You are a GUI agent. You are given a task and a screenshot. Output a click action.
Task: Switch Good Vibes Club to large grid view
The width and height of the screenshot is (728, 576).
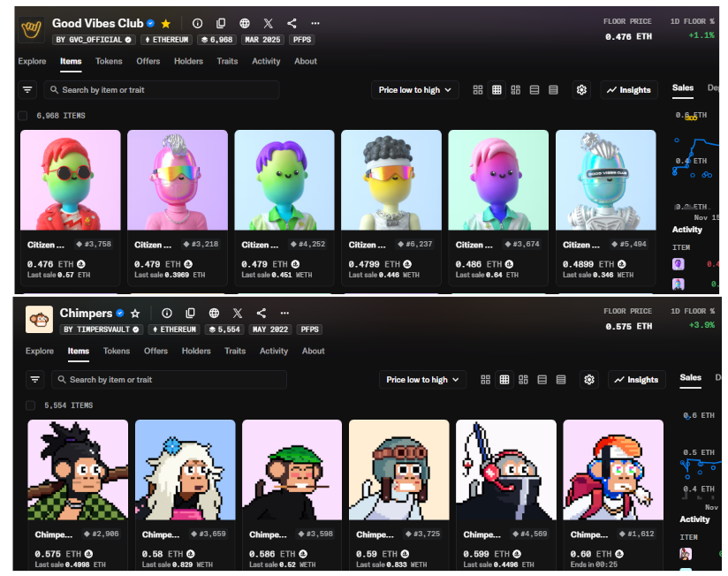478,89
